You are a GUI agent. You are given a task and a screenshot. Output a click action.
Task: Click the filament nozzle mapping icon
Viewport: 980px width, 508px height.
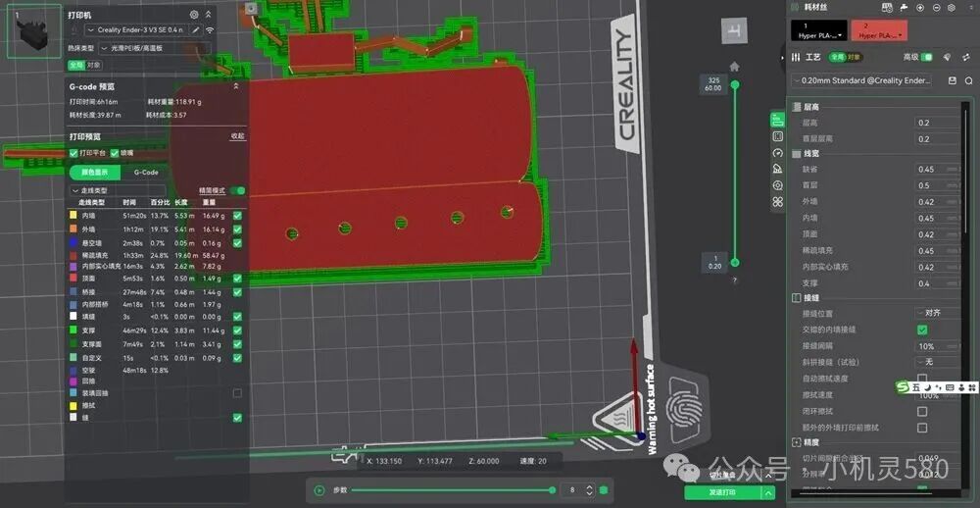(x=904, y=8)
